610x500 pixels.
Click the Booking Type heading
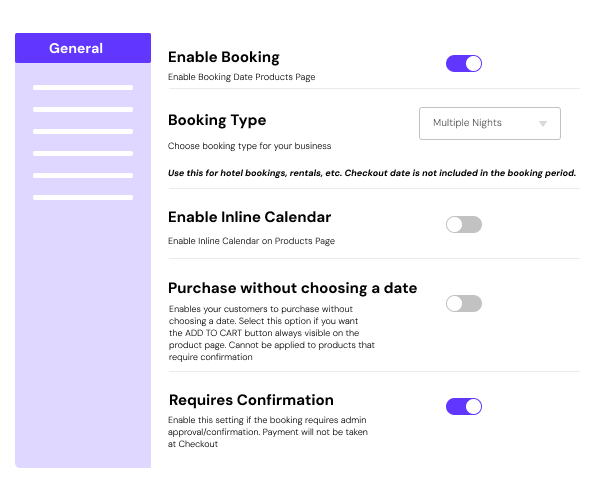[x=217, y=120]
